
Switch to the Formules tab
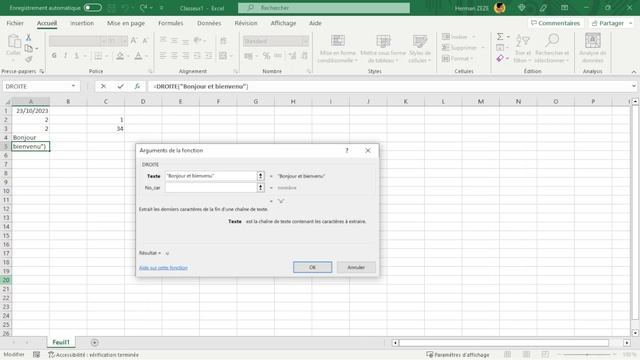click(171, 23)
